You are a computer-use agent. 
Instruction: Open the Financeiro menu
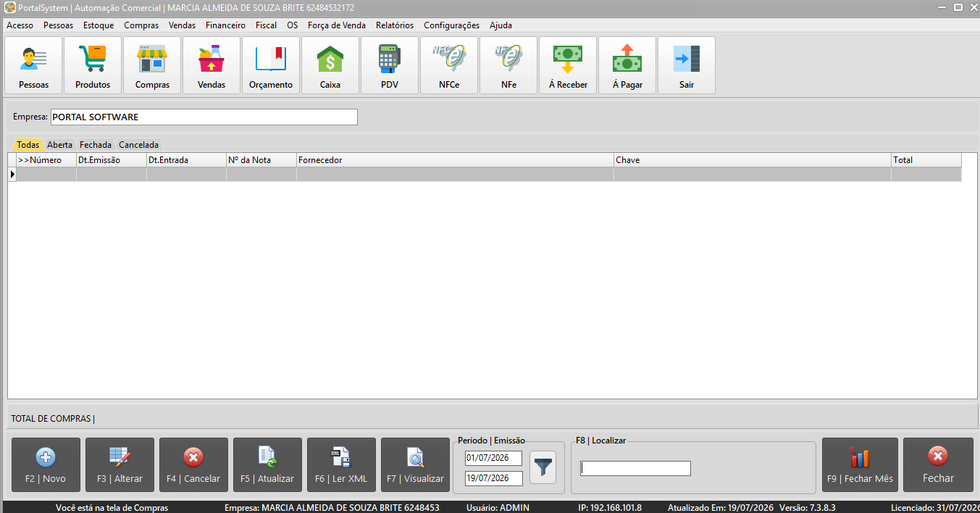pos(225,25)
